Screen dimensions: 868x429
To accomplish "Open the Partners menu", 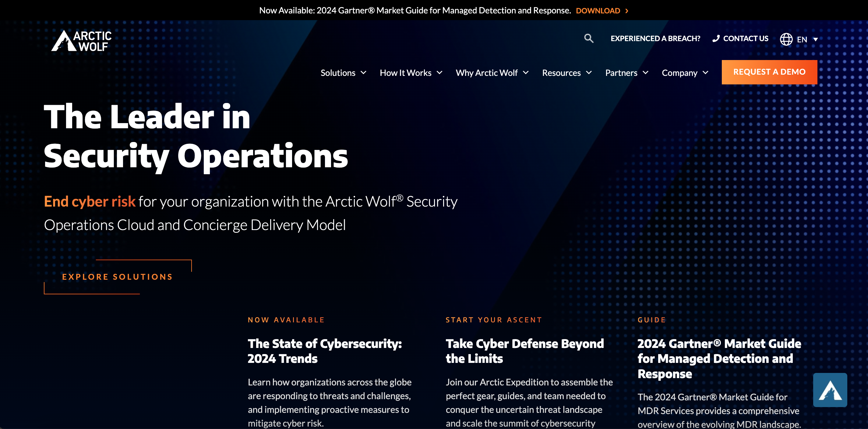I will pos(621,73).
